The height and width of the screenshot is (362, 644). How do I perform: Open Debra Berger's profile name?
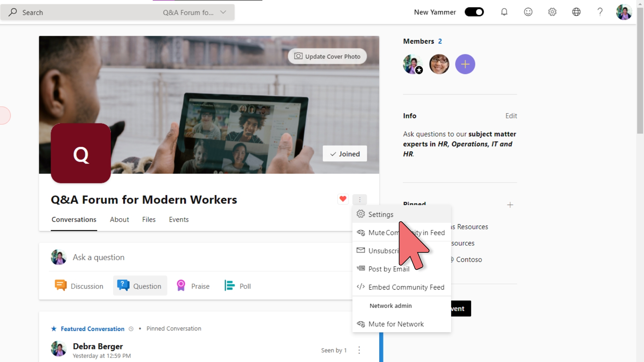coord(98,346)
